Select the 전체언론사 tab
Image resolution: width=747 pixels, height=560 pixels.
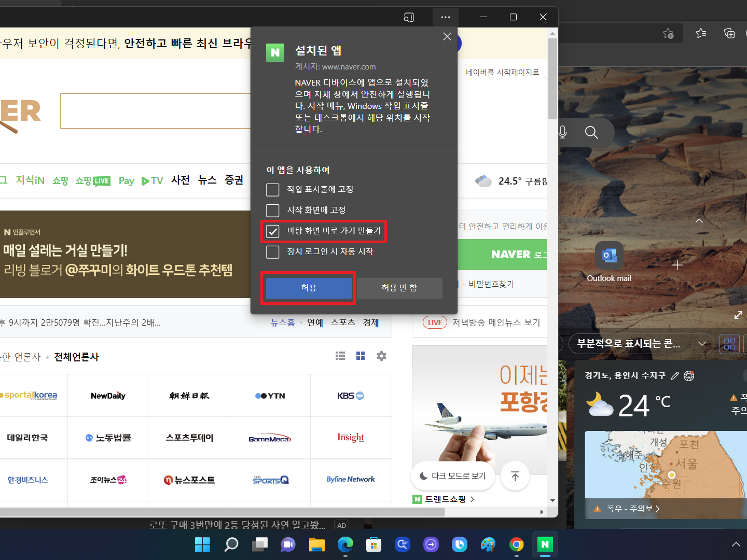[77, 357]
